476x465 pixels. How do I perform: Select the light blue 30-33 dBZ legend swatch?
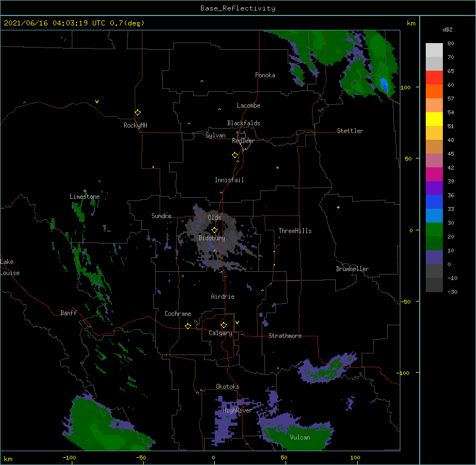pyautogui.click(x=434, y=216)
